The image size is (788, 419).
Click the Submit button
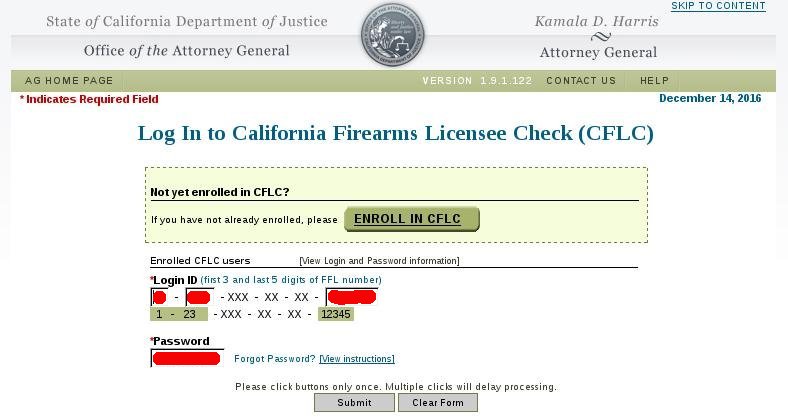354,402
